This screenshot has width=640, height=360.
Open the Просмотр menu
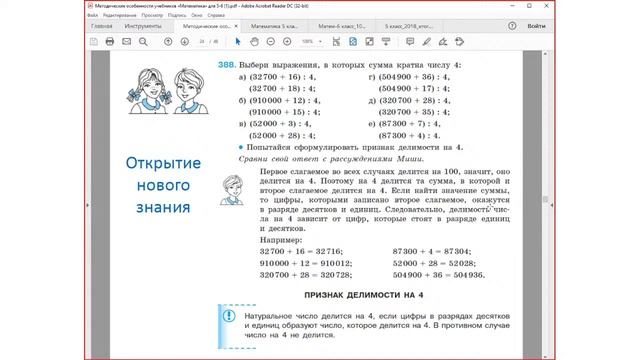152,15
